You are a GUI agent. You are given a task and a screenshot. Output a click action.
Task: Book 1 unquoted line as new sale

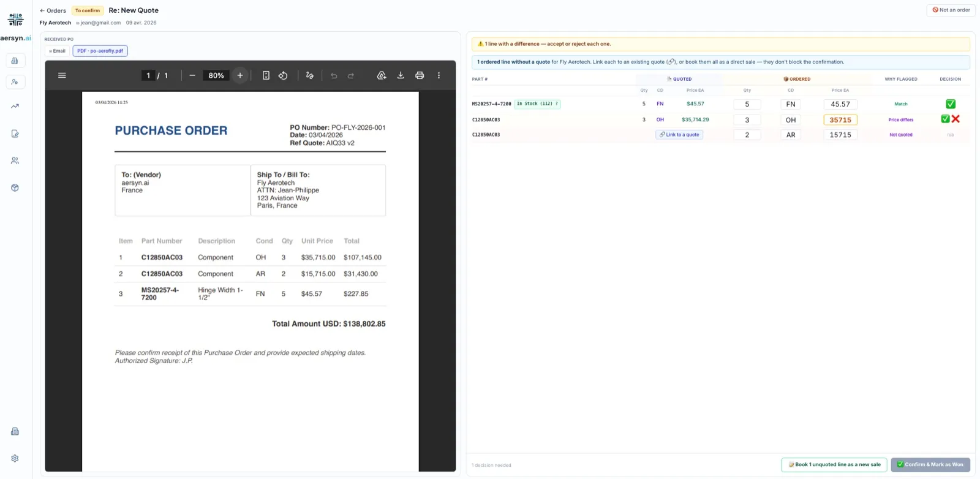click(x=834, y=464)
